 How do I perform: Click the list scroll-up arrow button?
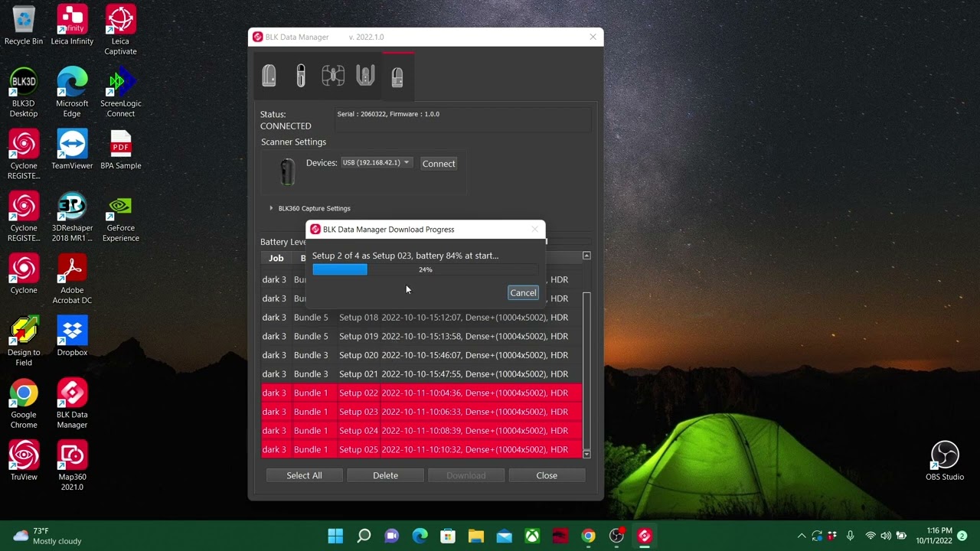(586, 256)
